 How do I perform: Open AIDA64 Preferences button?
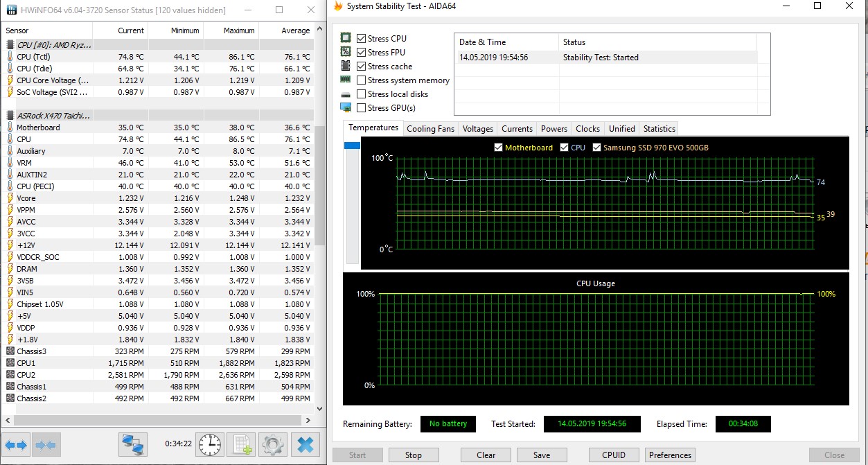[671, 455]
